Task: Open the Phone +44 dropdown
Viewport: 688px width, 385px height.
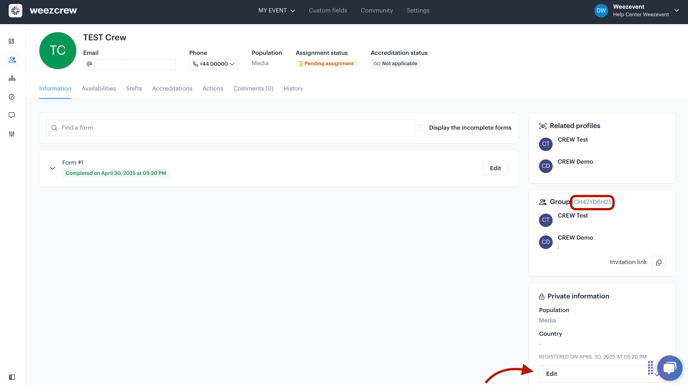Action: pyautogui.click(x=214, y=64)
